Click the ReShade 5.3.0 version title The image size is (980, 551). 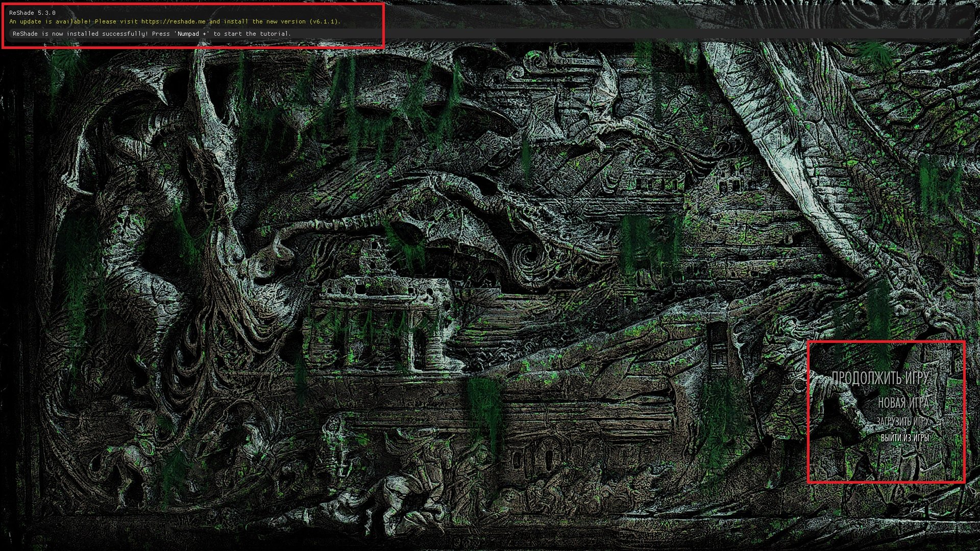pos(32,13)
